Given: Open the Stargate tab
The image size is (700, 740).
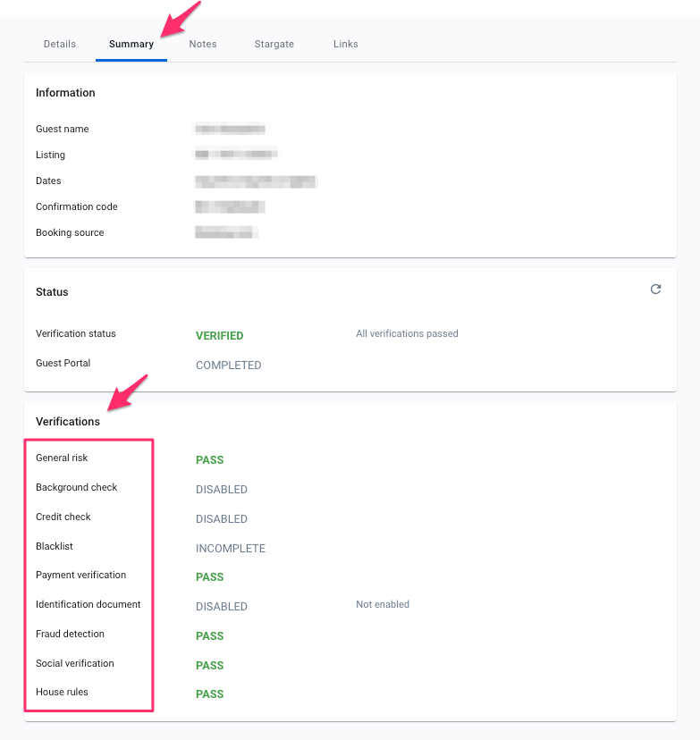Looking at the screenshot, I should 274,44.
